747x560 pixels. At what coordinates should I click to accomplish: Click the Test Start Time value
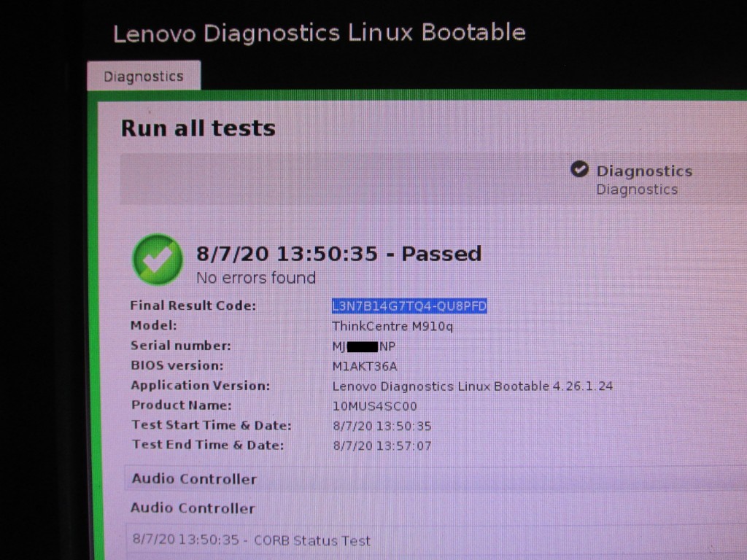tap(382, 426)
